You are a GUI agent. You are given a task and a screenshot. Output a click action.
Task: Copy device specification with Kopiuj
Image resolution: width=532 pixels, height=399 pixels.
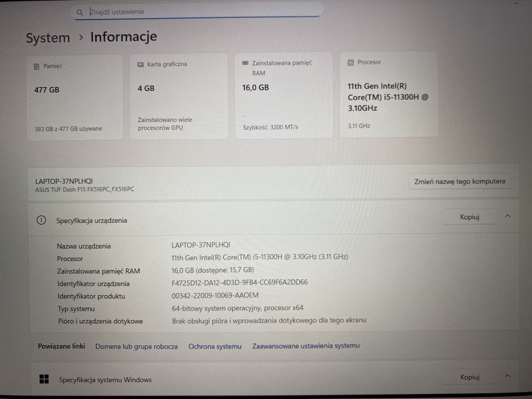470,217
